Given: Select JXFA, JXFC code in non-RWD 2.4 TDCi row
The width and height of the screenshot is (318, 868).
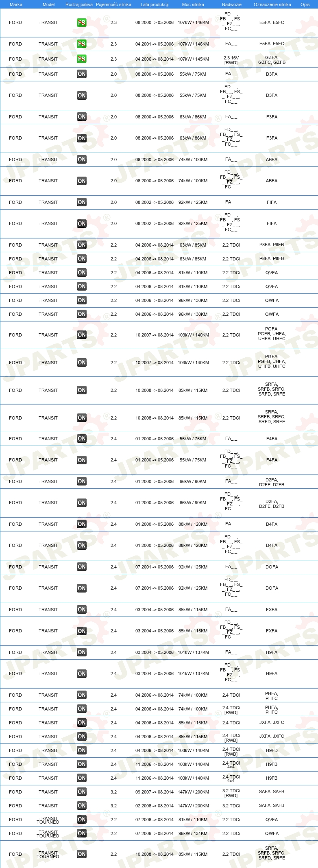Looking at the screenshot, I should coord(272,722).
